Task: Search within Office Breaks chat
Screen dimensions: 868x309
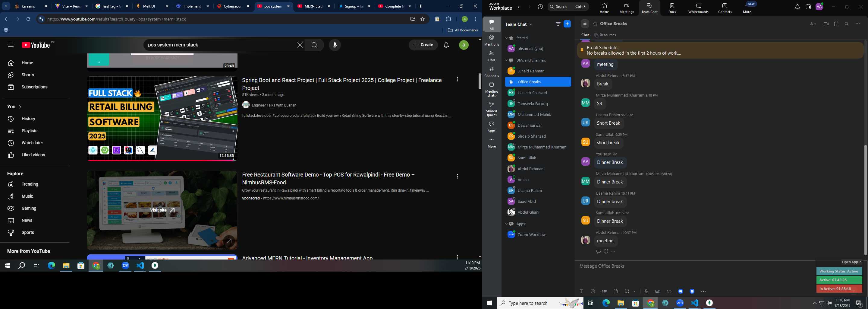Action: click(847, 24)
